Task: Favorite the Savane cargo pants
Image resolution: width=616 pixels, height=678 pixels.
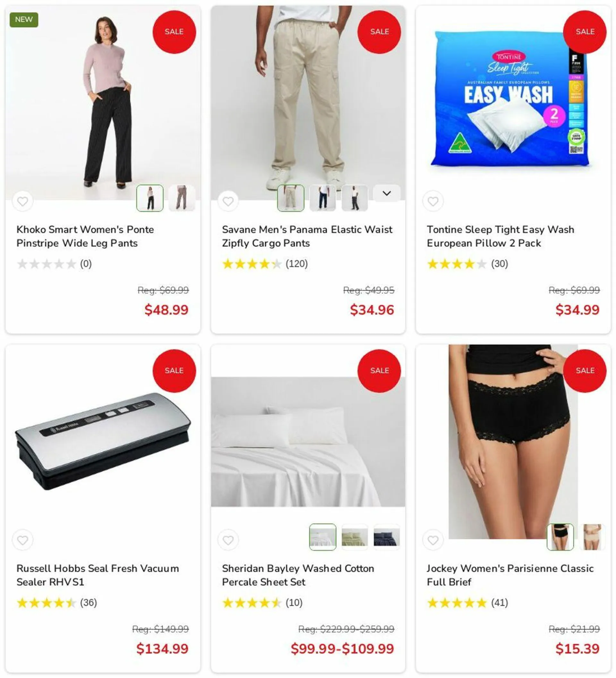Action: 228,201
